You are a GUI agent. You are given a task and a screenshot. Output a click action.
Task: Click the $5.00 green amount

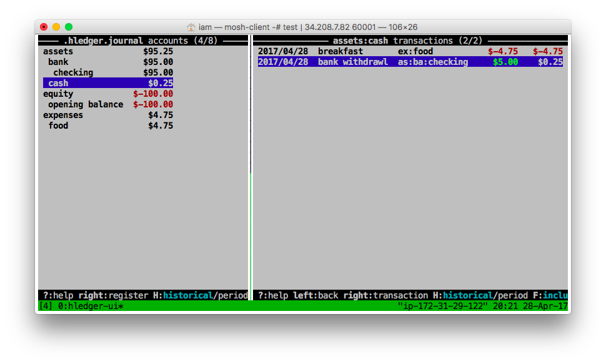[505, 62]
